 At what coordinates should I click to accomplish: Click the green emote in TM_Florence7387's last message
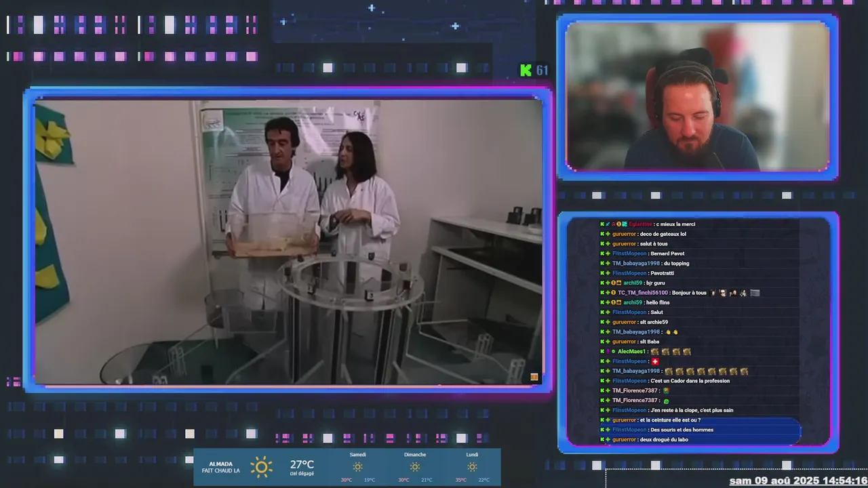pos(666,401)
